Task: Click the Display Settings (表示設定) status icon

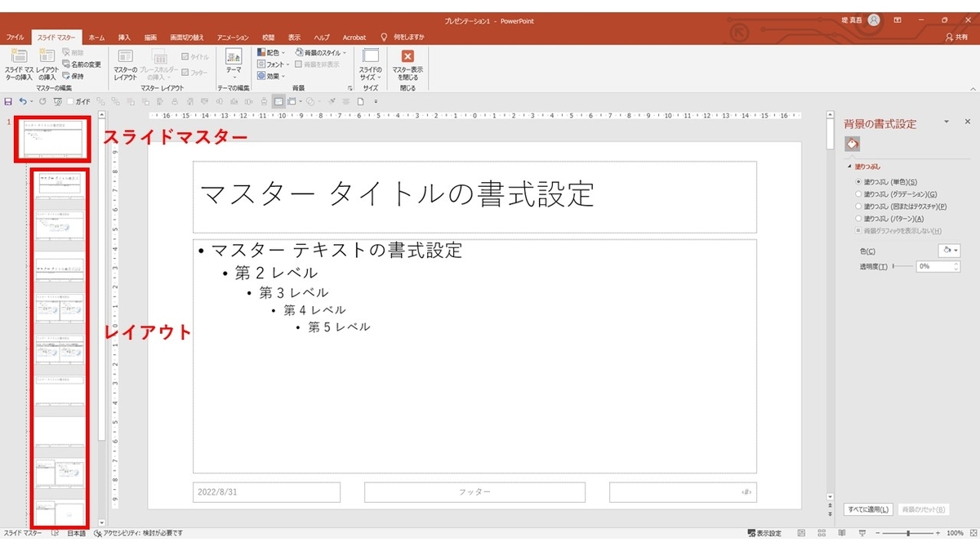Action: (x=764, y=533)
